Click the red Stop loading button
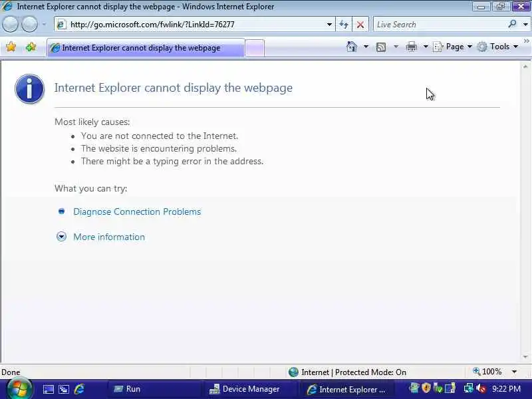The width and height of the screenshot is (532, 399). pyautogui.click(x=360, y=25)
